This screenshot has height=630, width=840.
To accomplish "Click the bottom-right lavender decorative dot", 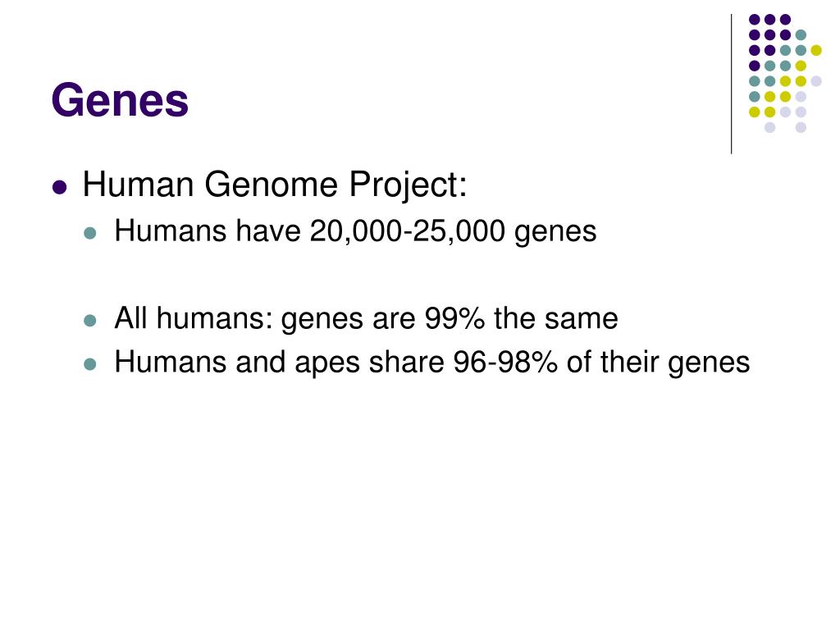I will 801,127.
